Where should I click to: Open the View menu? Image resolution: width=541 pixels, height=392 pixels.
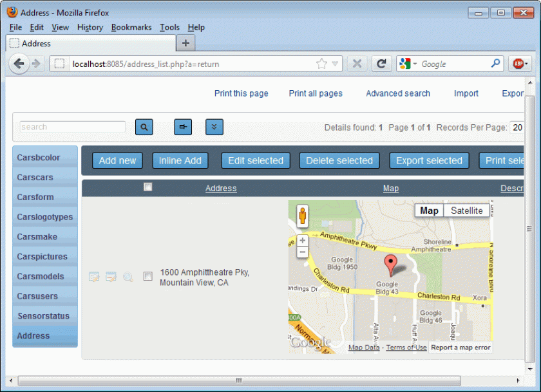[60, 27]
